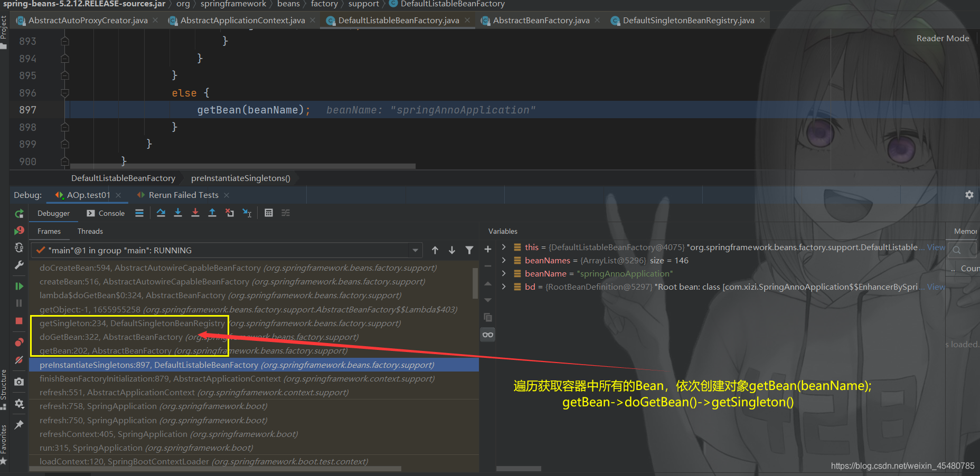This screenshot has height=476, width=980.
Task: Select previous frame up arrow
Action: click(435, 250)
